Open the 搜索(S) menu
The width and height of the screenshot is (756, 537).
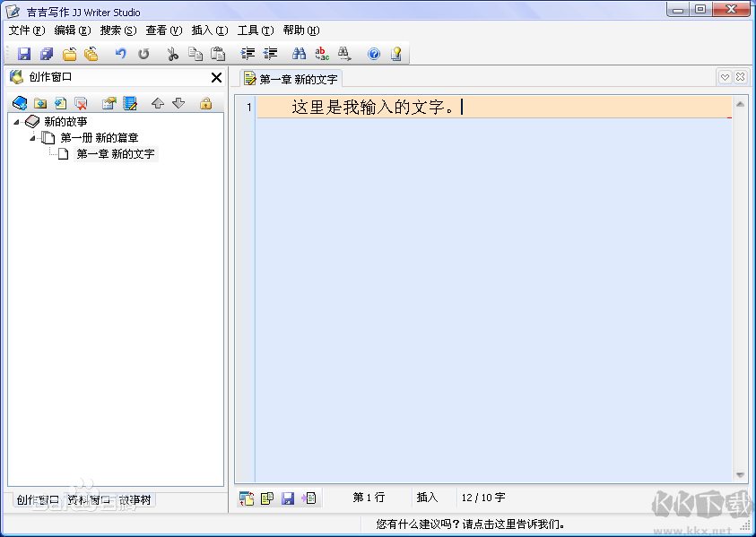118,30
